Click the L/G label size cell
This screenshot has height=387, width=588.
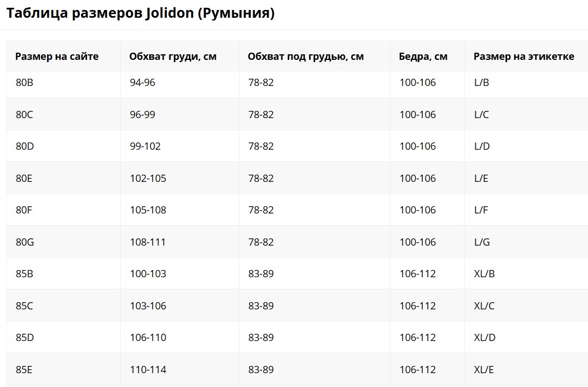(482, 242)
